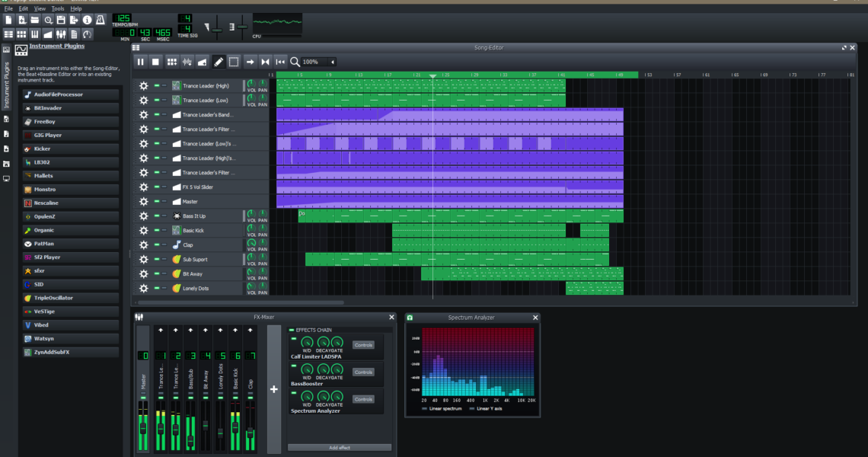
Task: Open the zoom 100% dropdown
Action: tap(333, 62)
